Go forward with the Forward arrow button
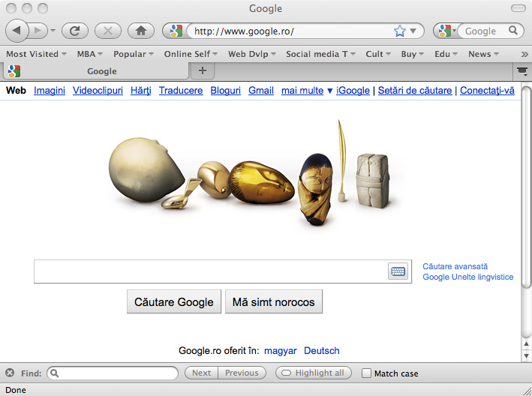Viewport: 532px width, 396px height. point(38,31)
